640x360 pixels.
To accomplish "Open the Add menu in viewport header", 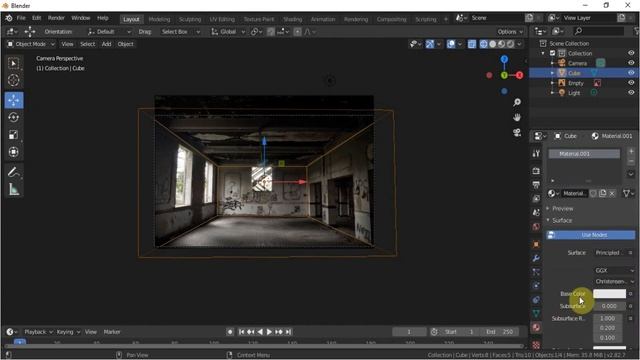I will click(x=106, y=44).
